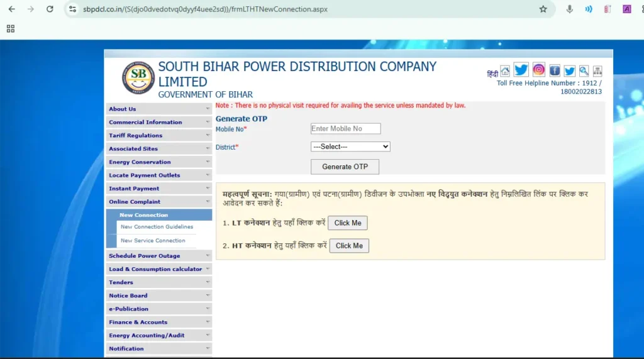Select New Connection Guidelines submenu item
The image size is (644, 359).
point(157,227)
